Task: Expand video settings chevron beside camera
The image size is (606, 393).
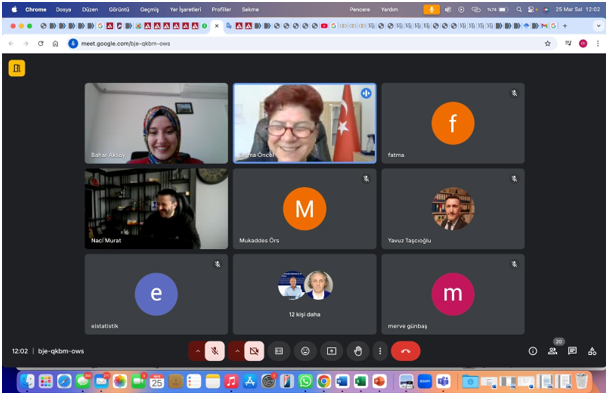Action: tap(237, 351)
